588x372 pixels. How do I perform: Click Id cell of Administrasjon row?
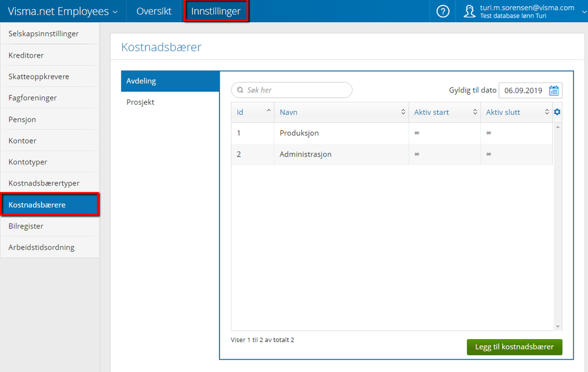pyautogui.click(x=253, y=154)
